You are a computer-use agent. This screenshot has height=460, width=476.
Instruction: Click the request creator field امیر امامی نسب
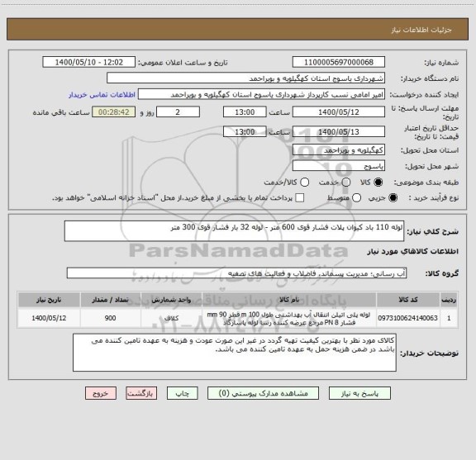pyautogui.click(x=261, y=94)
